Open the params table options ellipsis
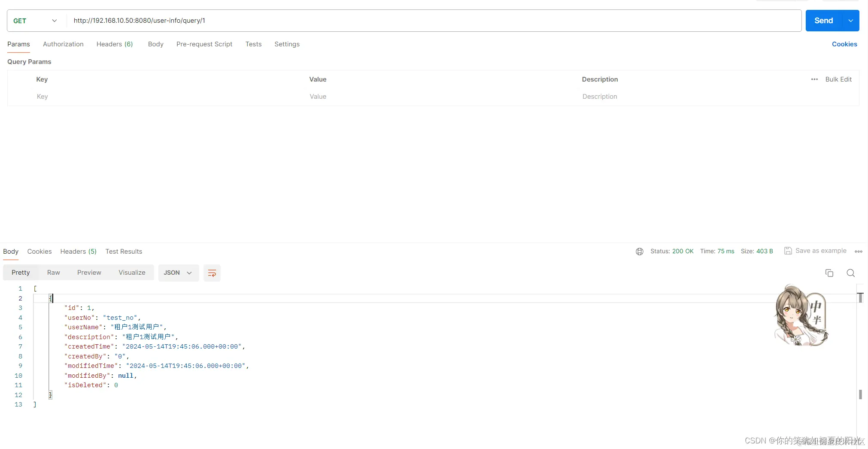 pos(814,79)
